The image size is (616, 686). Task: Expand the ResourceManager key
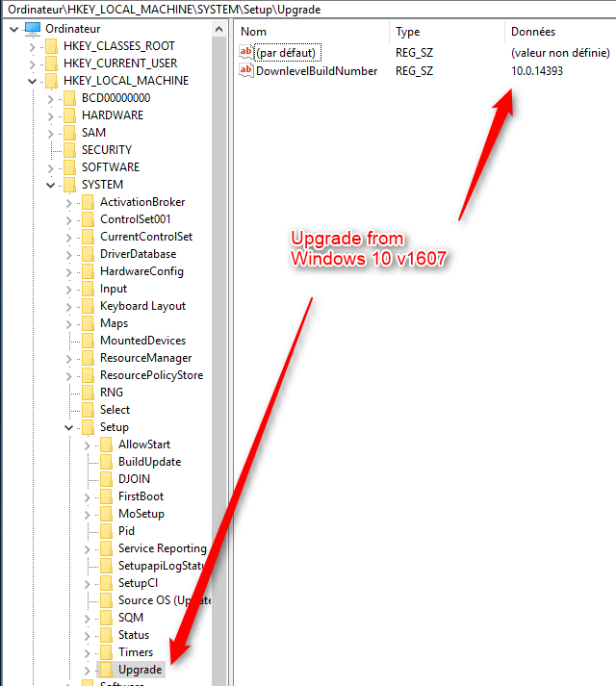point(68,359)
